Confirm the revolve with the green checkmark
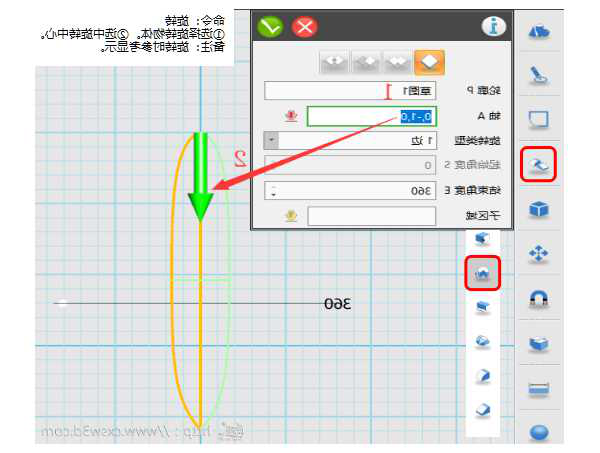This screenshot has width=600, height=453. [x=270, y=27]
